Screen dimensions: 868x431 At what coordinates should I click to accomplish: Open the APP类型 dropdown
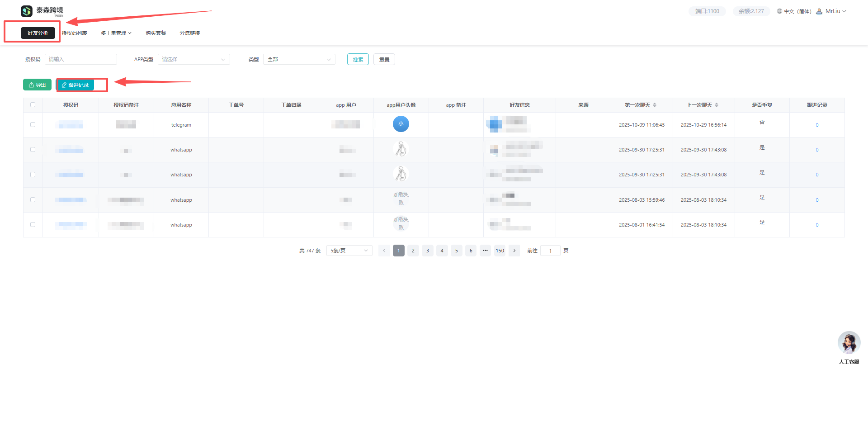pyautogui.click(x=193, y=59)
